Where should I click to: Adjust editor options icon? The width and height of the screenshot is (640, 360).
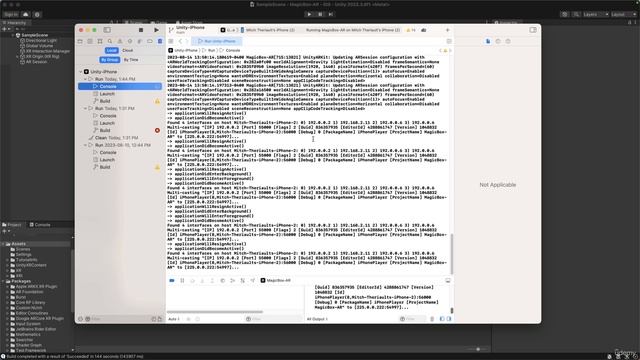click(449, 41)
